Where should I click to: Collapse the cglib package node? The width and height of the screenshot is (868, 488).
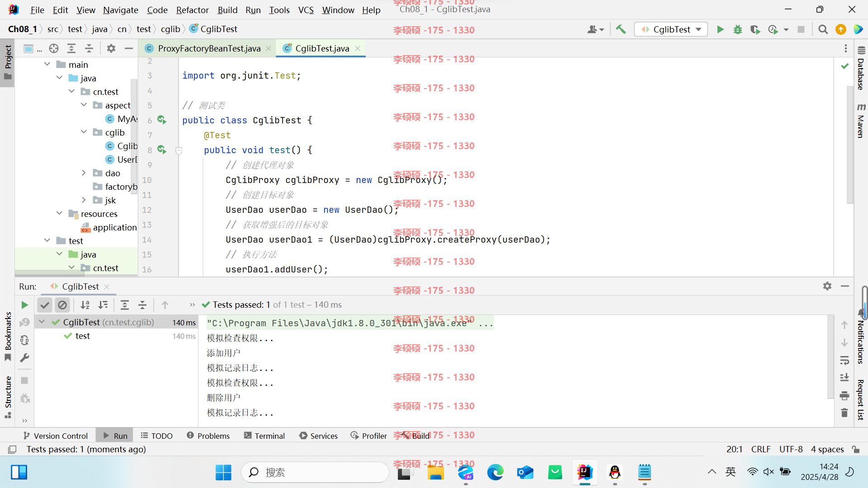[x=84, y=132]
